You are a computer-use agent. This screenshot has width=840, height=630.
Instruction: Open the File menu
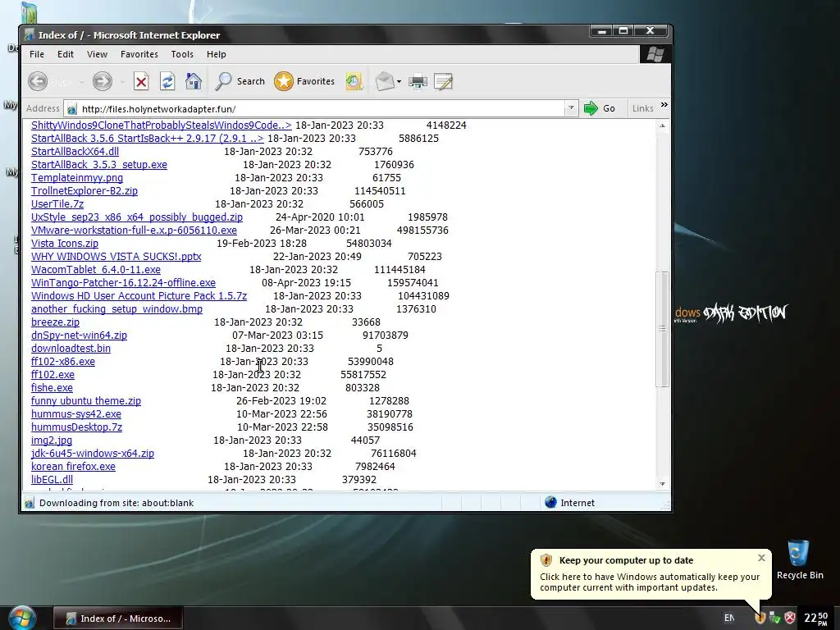point(37,54)
